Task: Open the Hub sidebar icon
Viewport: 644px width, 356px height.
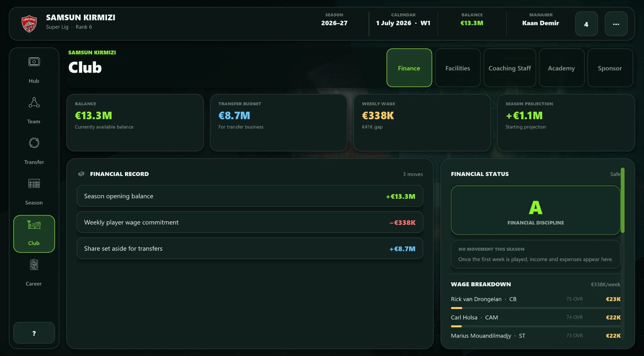Action: [x=34, y=62]
